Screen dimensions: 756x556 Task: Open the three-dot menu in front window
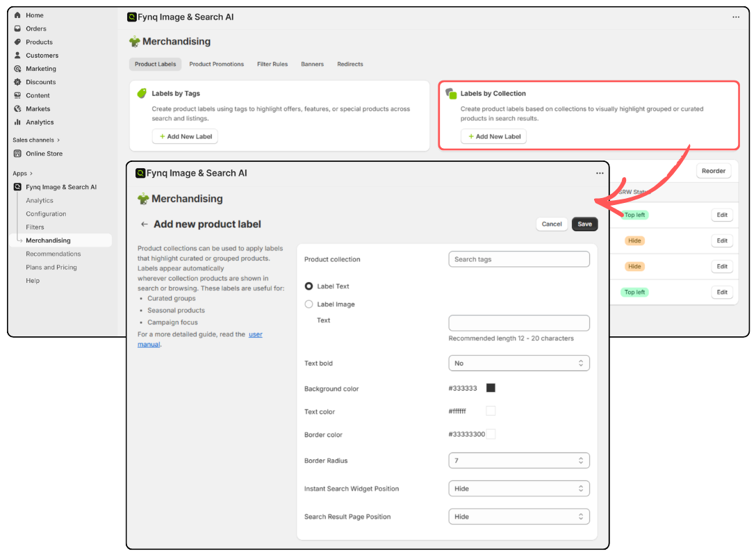pos(600,173)
